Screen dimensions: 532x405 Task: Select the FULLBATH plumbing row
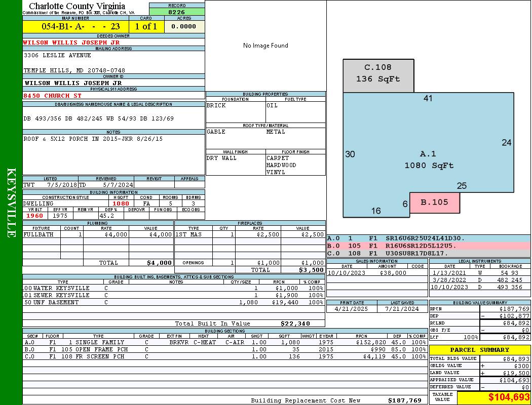(98, 234)
